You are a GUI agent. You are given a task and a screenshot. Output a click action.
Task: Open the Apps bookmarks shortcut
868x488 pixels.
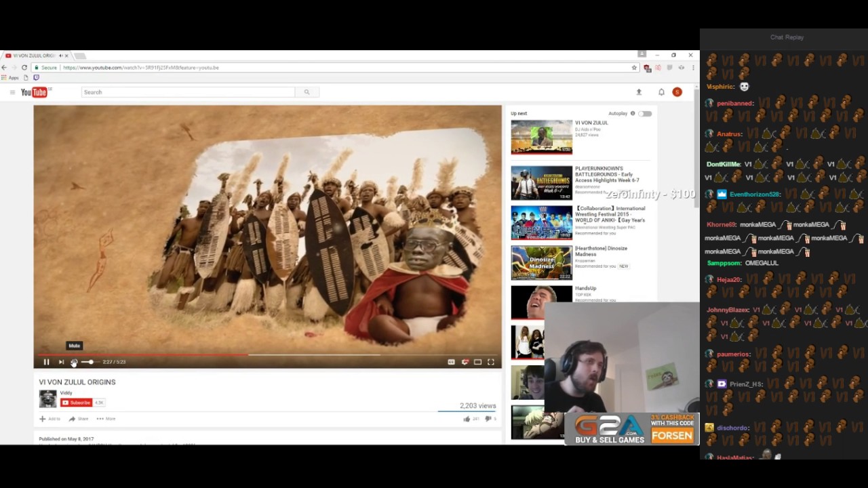10,78
